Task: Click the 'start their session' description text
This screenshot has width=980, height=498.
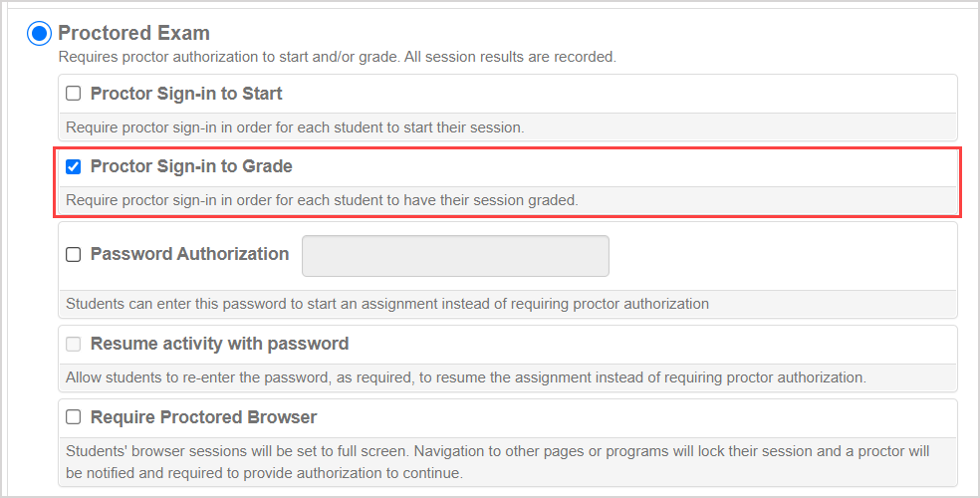Action: (x=468, y=127)
